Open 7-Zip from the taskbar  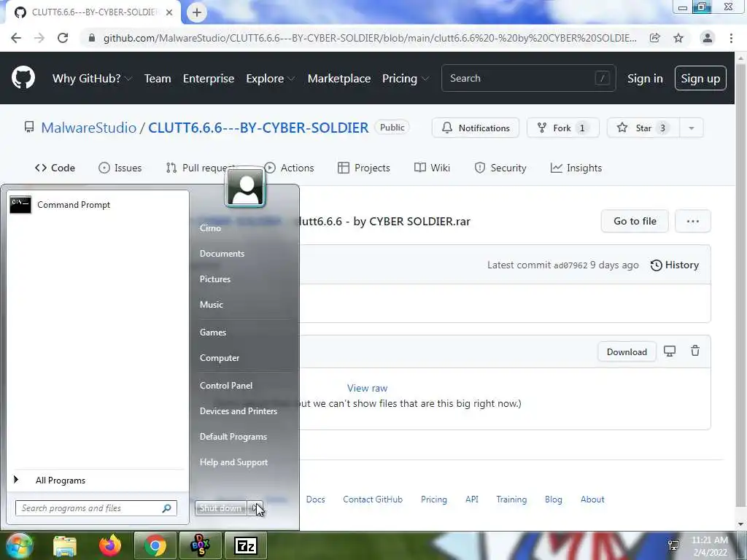(246, 545)
